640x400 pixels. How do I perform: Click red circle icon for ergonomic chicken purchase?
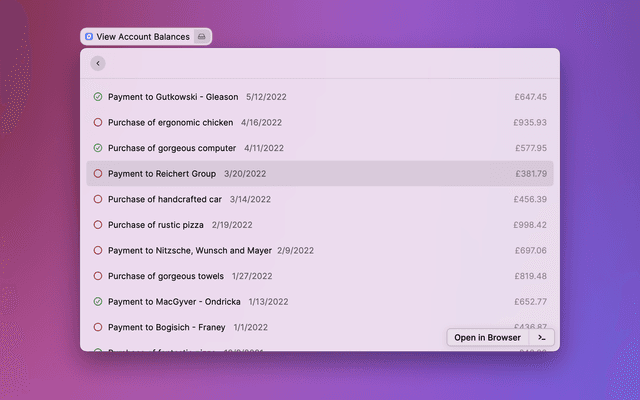(x=98, y=123)
